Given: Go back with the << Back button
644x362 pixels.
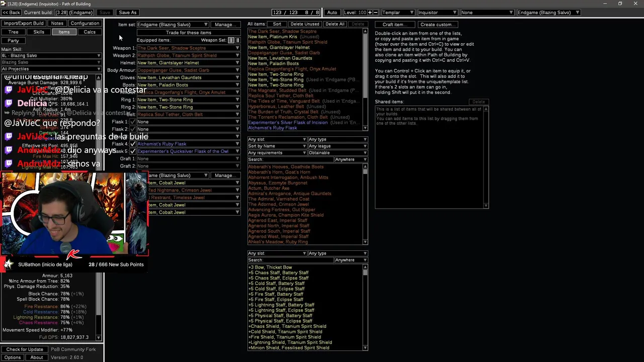Looking at the screenshot, I should coord(11,13).
